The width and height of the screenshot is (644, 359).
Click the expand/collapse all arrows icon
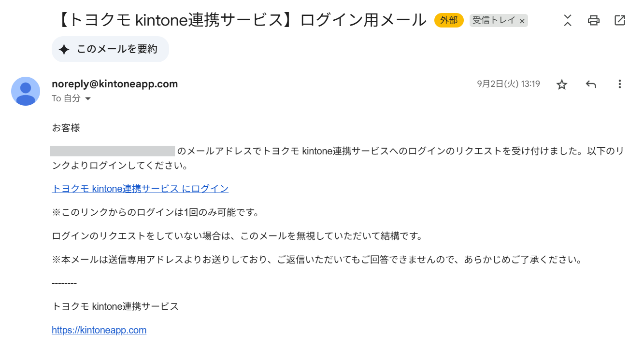(568, 20)
